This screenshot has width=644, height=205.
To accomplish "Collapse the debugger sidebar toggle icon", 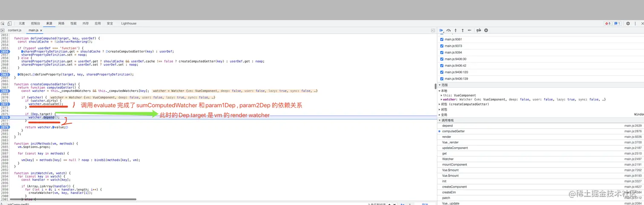I will pos(433,31).
